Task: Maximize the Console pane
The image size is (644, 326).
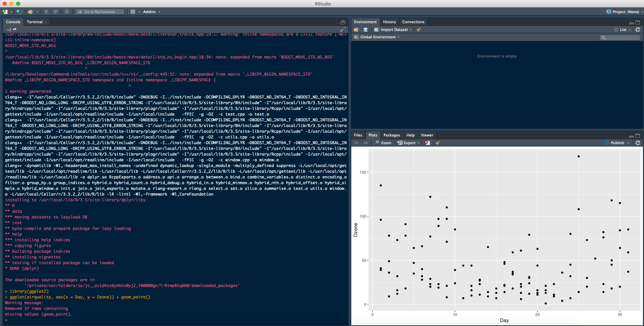Action: (343, 22)
